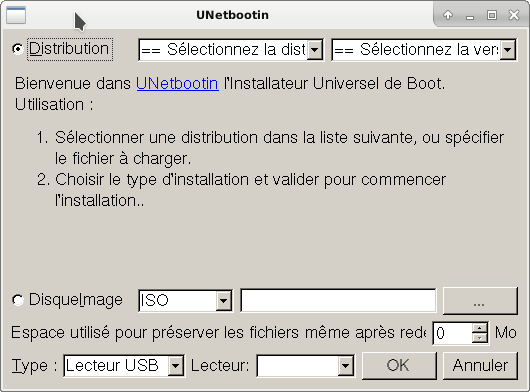Click the '...' browse file button
The width and height of the screenshot is (530, 392).
480,300
